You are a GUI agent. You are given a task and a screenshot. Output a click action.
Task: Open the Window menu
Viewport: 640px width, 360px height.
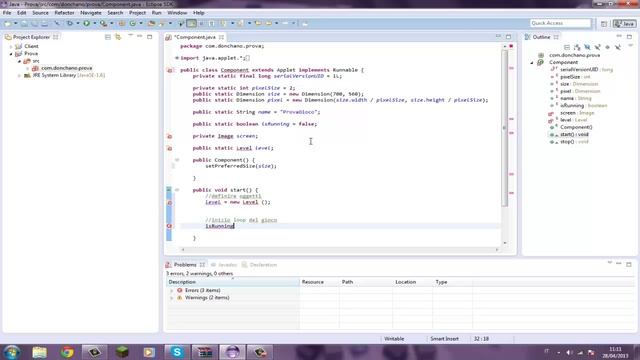click(x=177, y=13)
